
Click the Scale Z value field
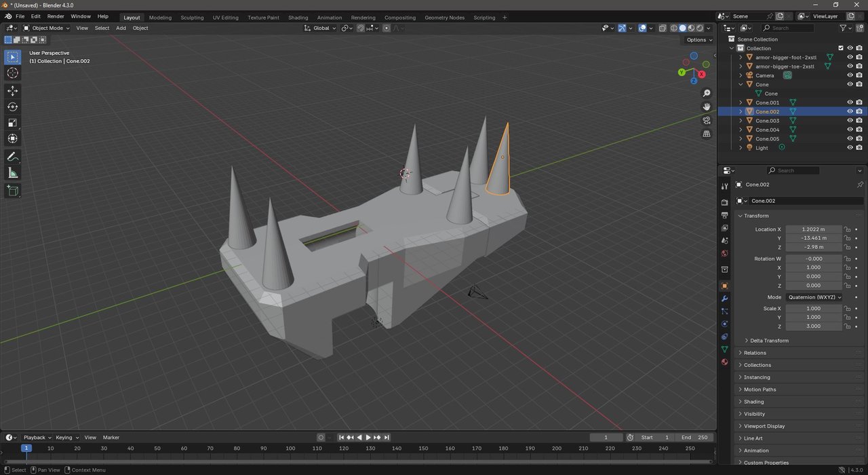814,326
